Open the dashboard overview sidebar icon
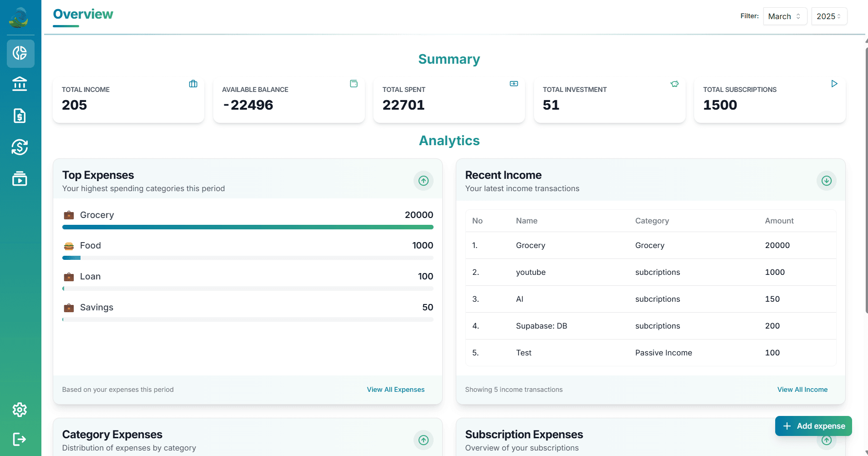This screenshot has width=868, height=456. (20, 53)
